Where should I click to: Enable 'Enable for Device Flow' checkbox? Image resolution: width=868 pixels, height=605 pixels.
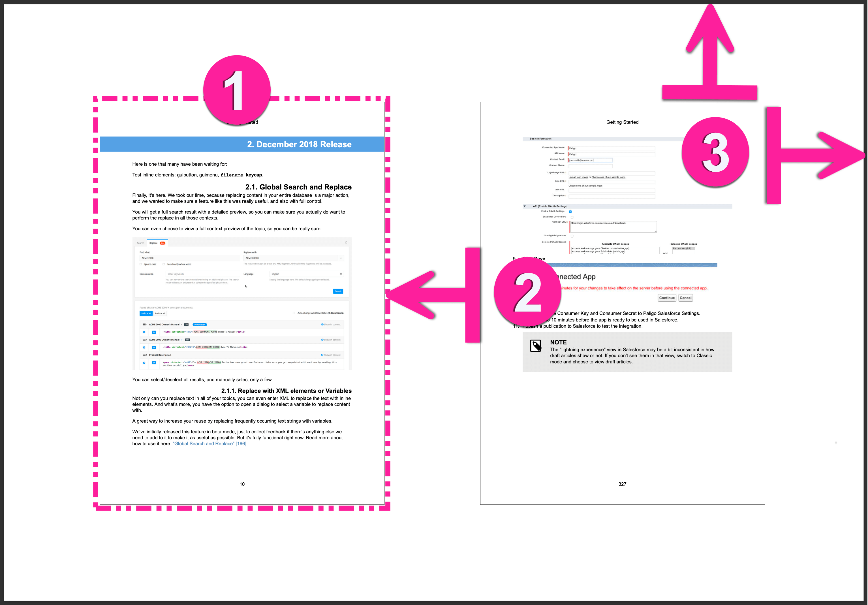pyautogui.click(x=572, y=216)
